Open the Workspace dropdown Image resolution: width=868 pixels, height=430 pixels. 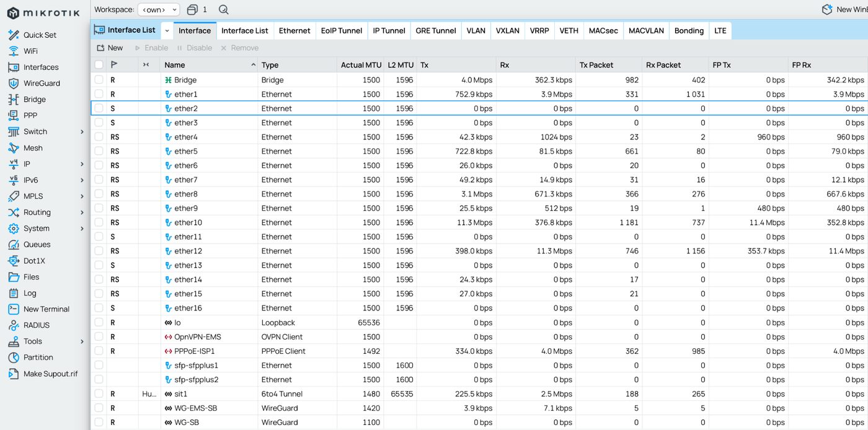[158, 9]
